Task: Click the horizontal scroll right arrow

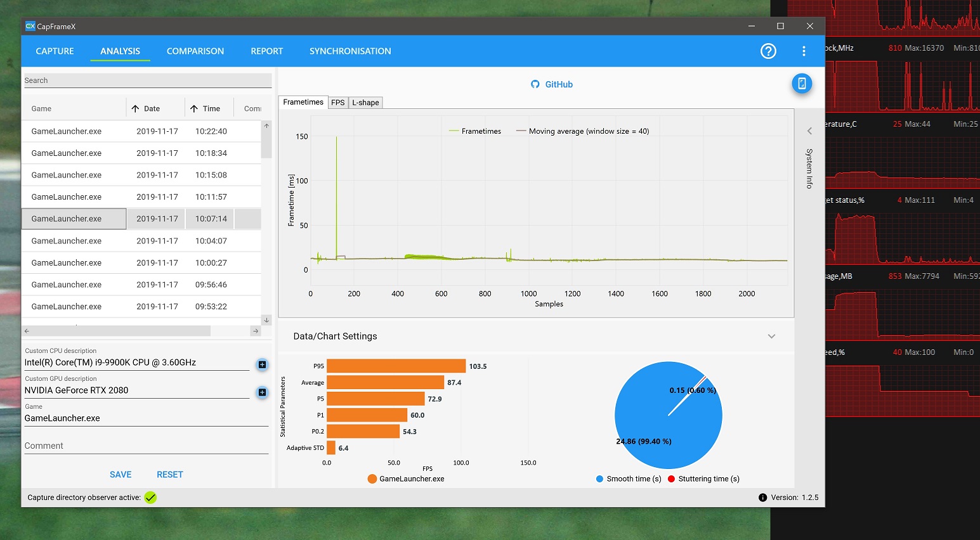Action: point(256,331)
